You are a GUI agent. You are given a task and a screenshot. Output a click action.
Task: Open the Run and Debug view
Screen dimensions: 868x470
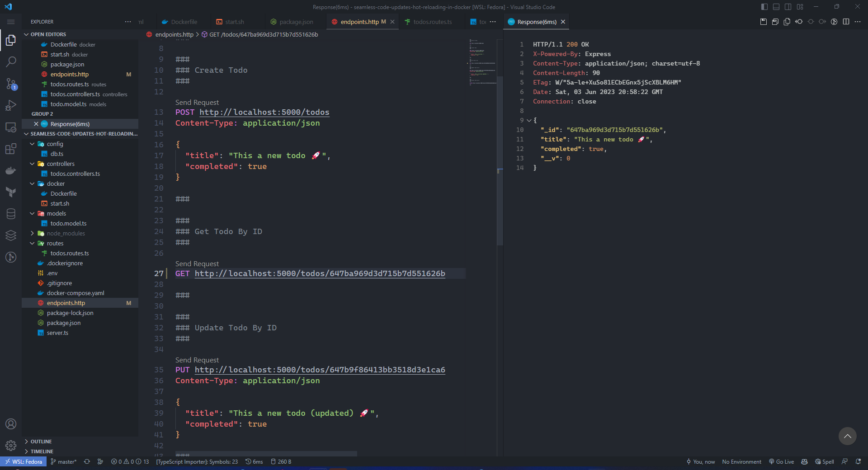click(11, 105)
